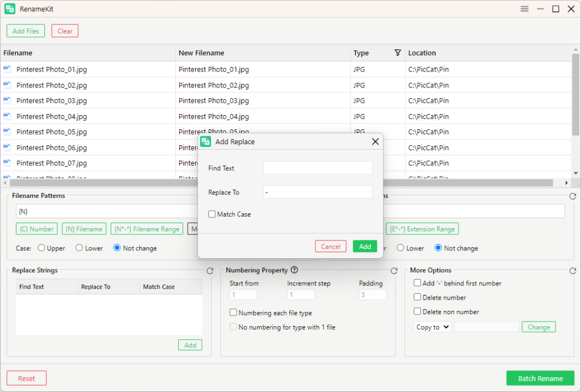
Task: Check Delete non number option
Action: 417,311
